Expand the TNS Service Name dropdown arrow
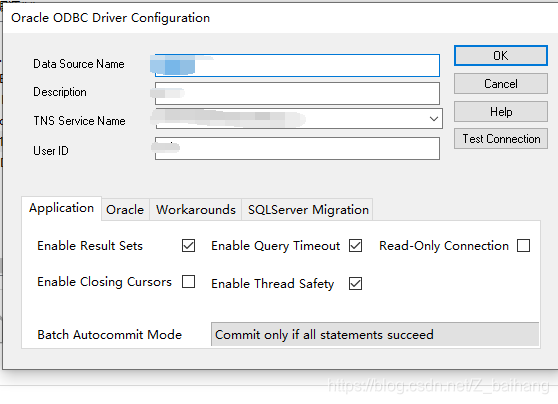 tap(433, 119)
